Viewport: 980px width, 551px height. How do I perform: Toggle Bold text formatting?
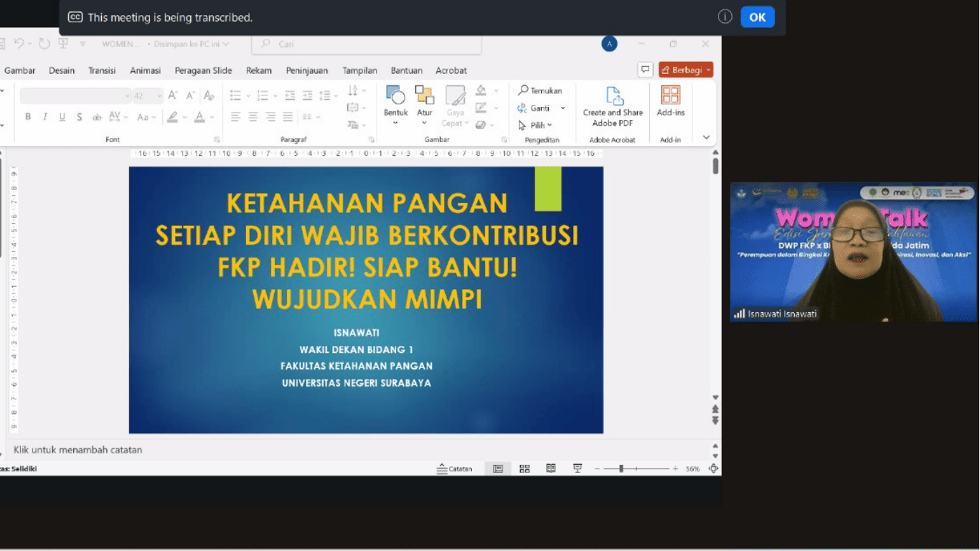(28, 117)
